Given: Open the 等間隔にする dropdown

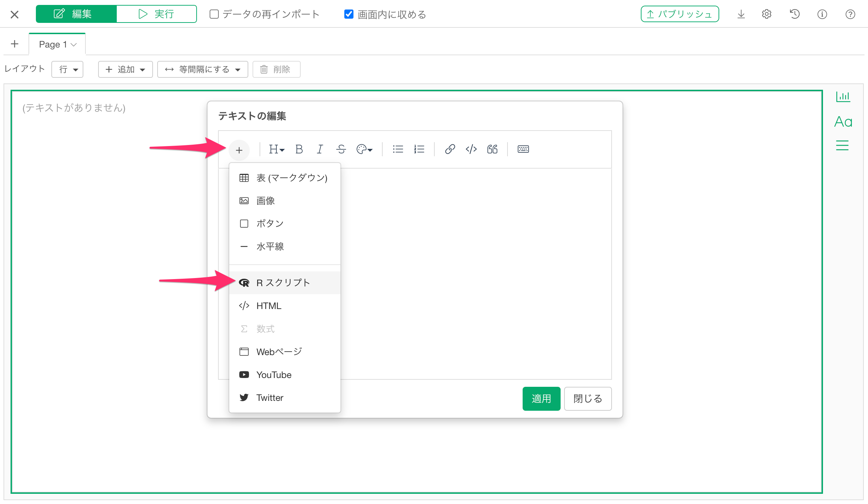Looking at the screenshot, I should (x=203, y=69).
